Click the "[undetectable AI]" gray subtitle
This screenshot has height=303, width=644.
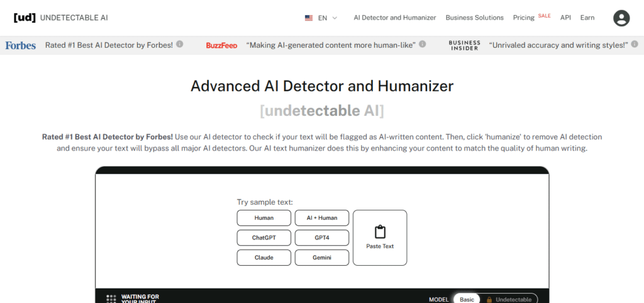[x=322, y=111]
